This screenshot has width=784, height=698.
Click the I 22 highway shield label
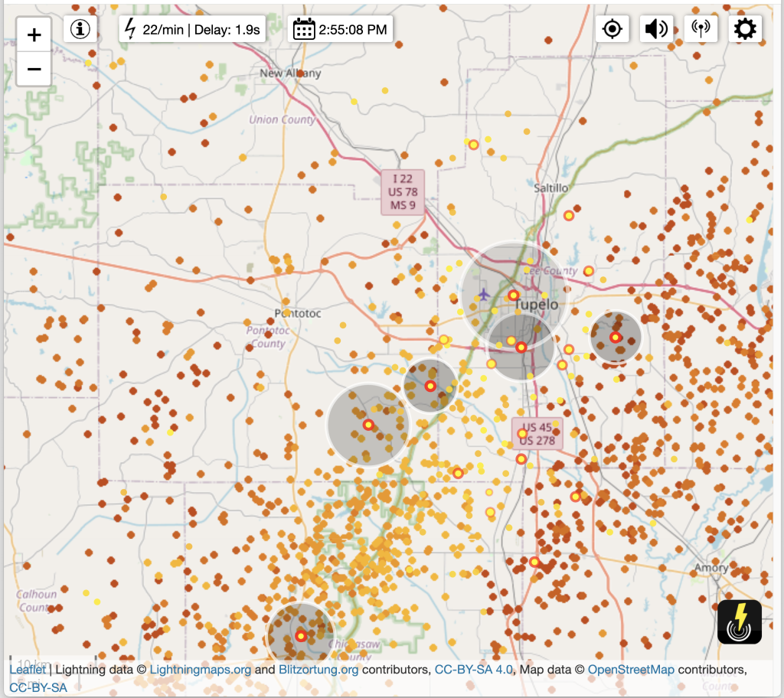click(x=403, y=192)
